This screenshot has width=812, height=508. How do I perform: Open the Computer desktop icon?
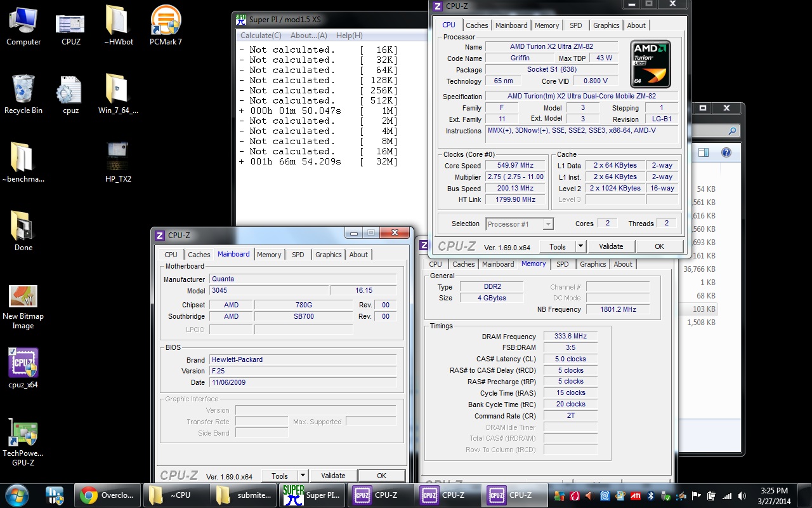tap(23, 27)
